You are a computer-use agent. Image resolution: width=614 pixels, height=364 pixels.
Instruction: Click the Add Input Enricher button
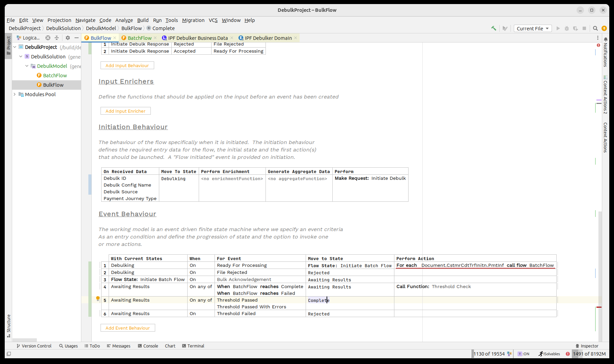[125, 111]
